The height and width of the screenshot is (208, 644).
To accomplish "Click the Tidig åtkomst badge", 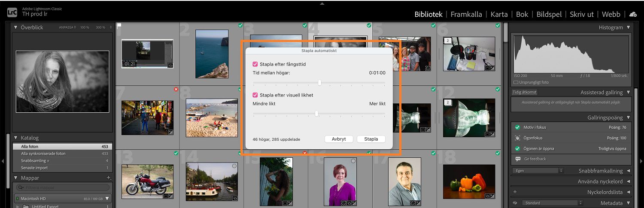I will [525, 92].
